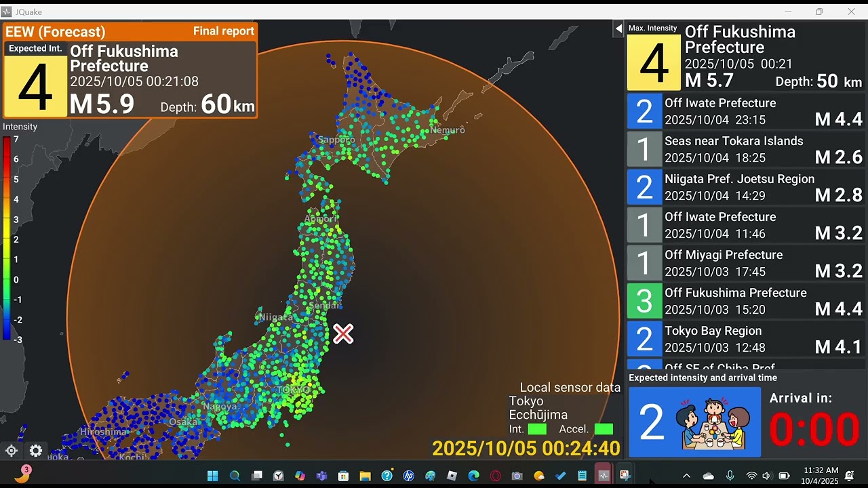Click the green Accel. indicator
Screen dimensions: 868x488
tap(604, 429)
